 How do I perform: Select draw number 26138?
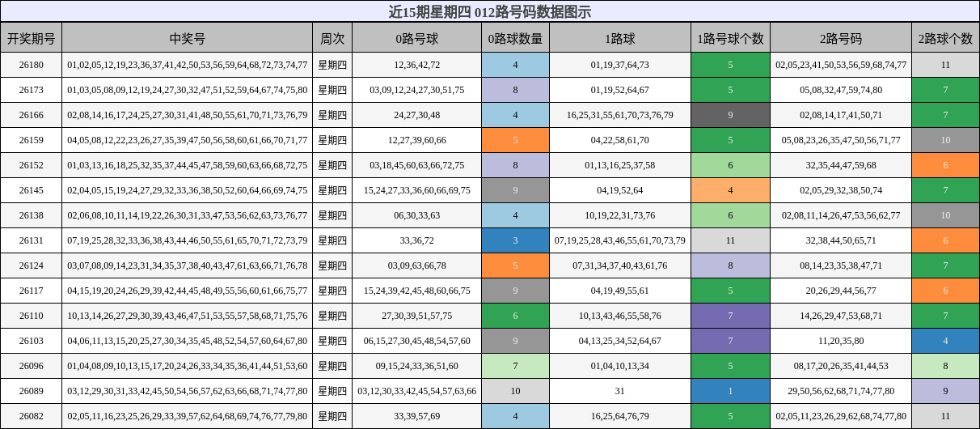[32, 215]
